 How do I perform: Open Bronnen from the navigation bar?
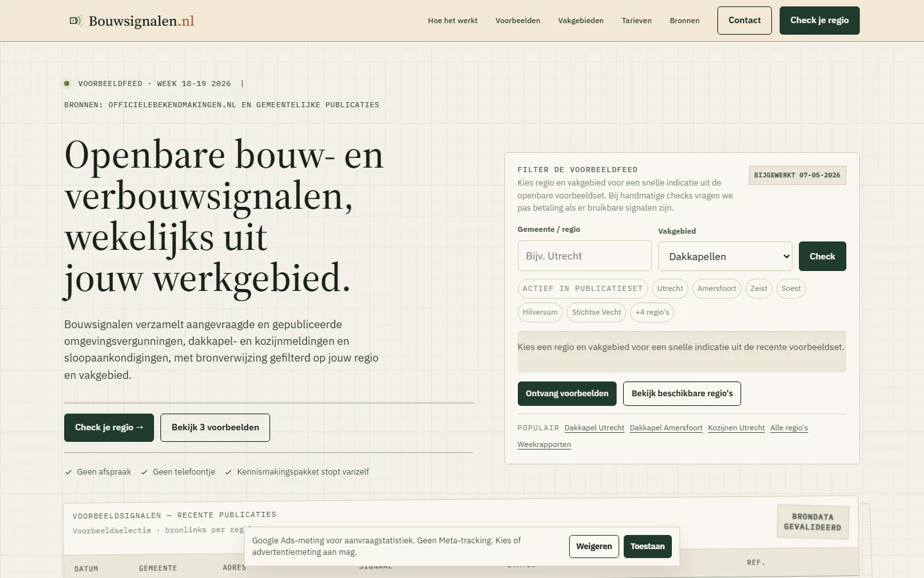pyautogui.click(x=685, y=21)
